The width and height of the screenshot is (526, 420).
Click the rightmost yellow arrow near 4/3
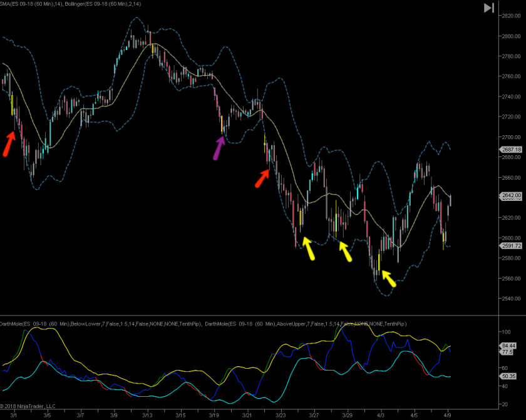click(388, 278)
